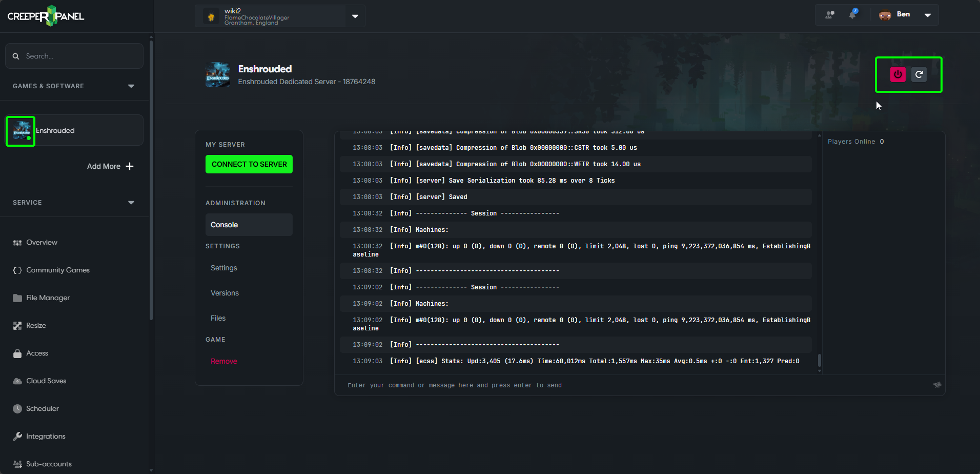
Task: Click the Cloud Saves icon
Action: click(x=17, y=381)
